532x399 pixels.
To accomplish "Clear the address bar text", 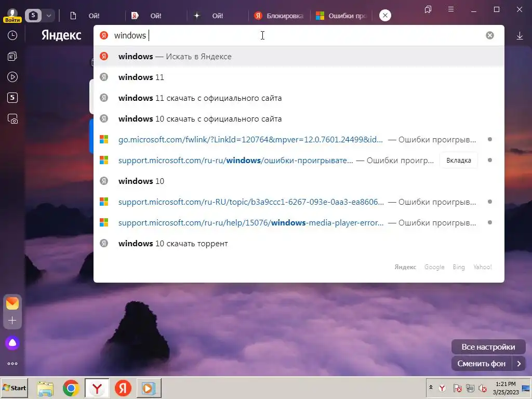I will [489, 35].
